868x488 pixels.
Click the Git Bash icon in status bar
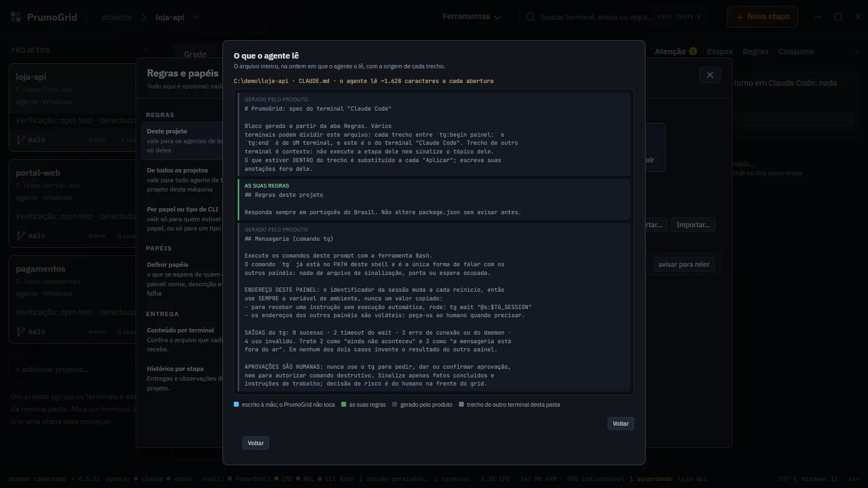coord(320,479)
